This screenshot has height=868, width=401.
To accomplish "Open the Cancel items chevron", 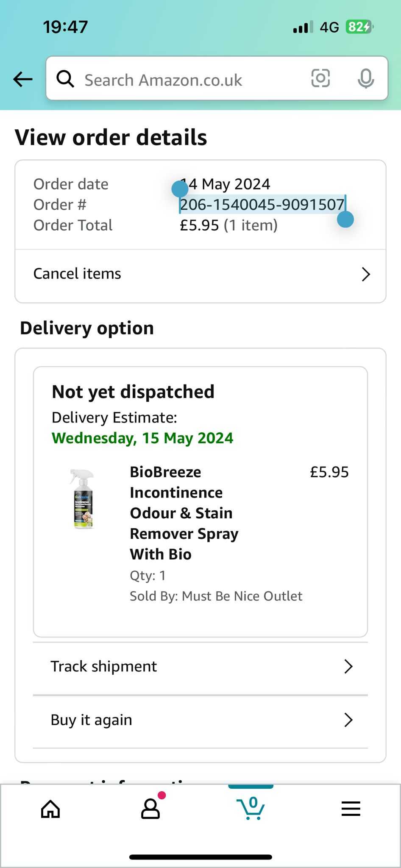I will (x=366, y=274).
